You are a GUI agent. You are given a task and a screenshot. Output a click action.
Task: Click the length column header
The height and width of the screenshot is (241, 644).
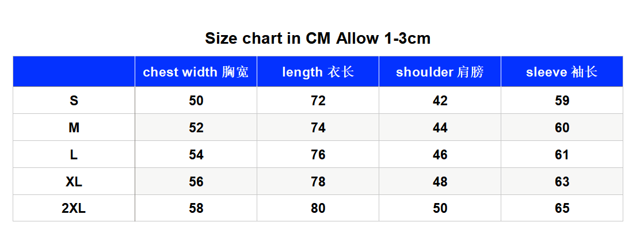318,72
